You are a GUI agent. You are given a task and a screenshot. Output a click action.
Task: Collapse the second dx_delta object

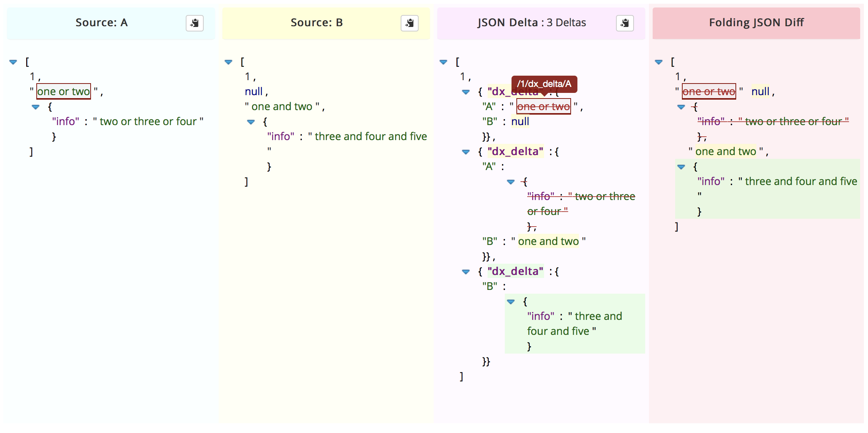click(465, 152)
